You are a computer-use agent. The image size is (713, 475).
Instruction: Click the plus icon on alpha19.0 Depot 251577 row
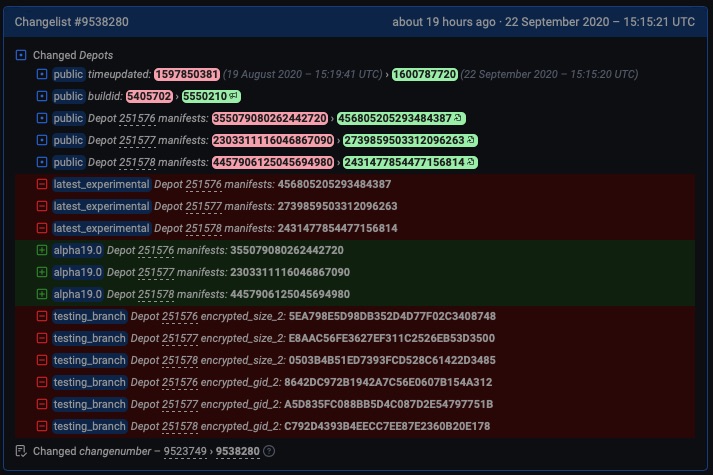pyautogui.click(x=41, y=272)
